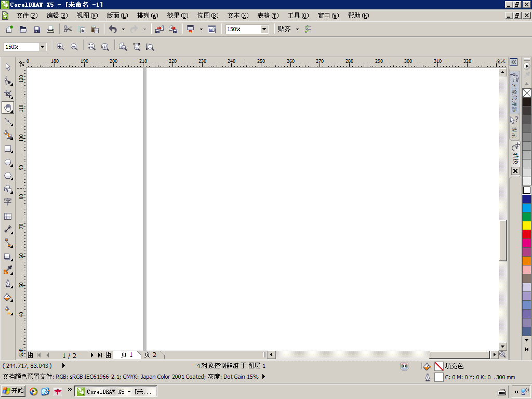The image size is (532, 399).
Task: Select the Fill bucket tool
Action: (8, 297)
